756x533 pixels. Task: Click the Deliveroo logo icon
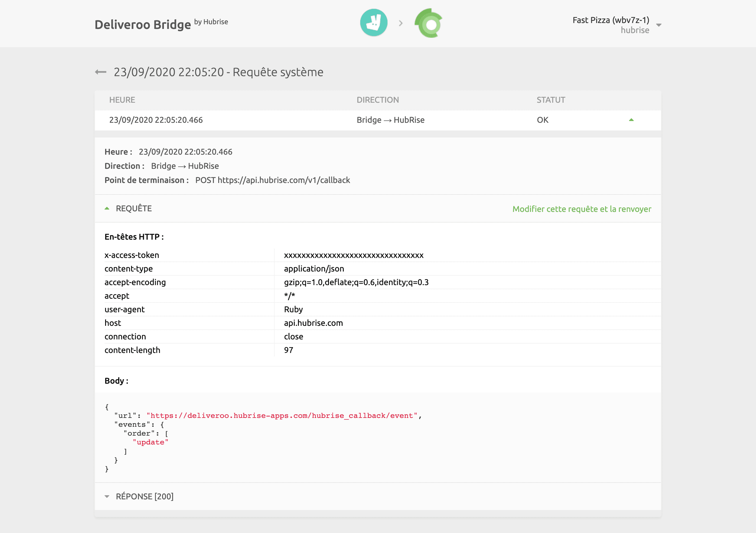pyautogui.click(x=373, y=23)
